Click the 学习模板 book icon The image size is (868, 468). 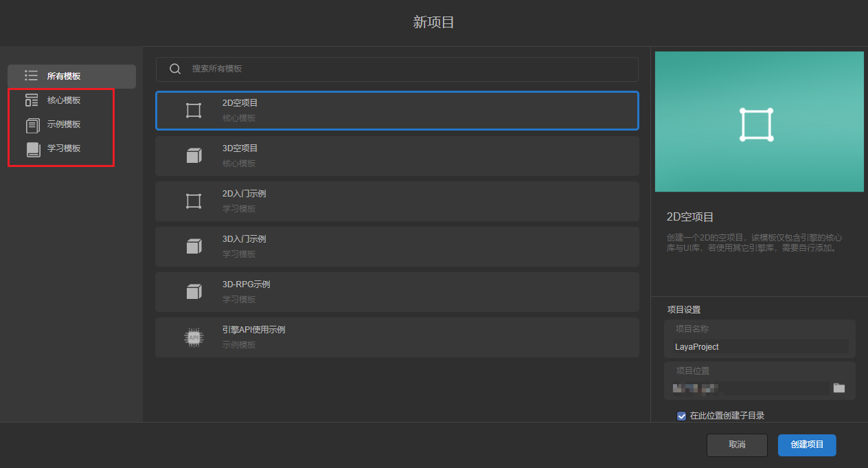point(33,149)
